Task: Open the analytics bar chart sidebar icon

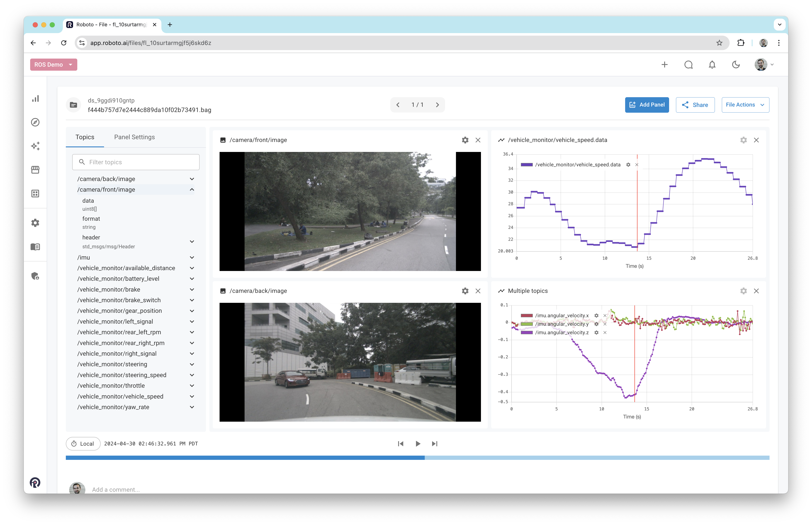Action: (x=35, y=99)
